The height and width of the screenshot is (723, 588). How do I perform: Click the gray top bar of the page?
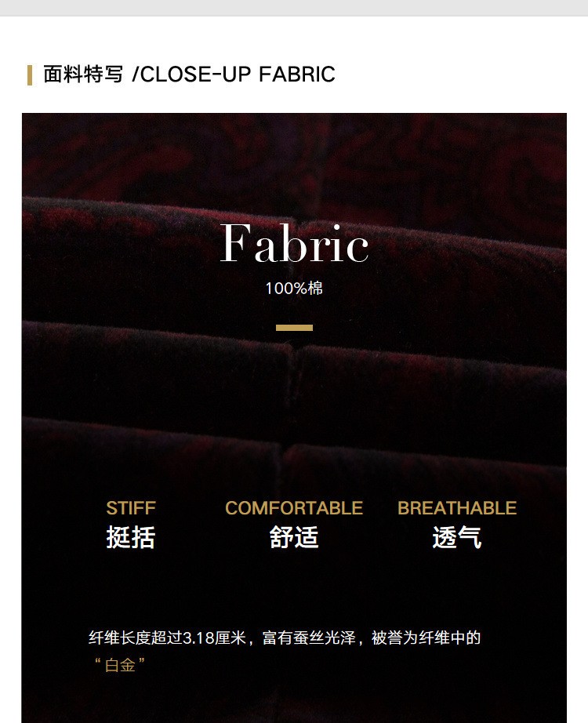[x=294, y=8]
